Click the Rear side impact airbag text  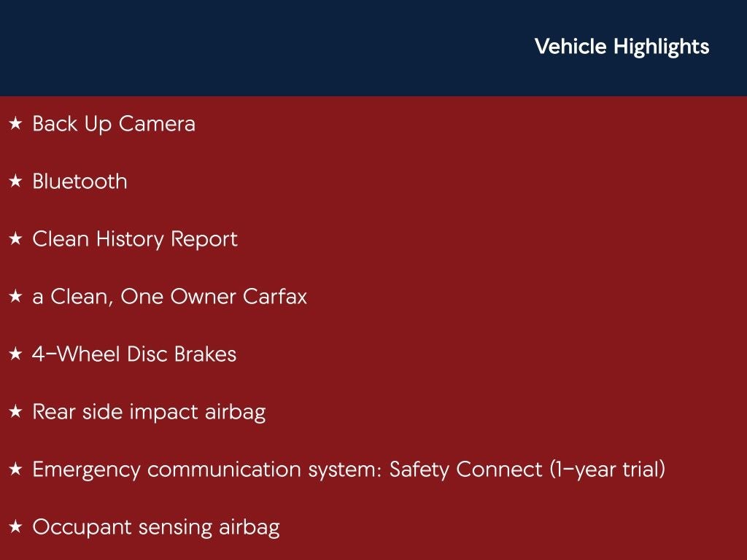click(x=149, y=412)
